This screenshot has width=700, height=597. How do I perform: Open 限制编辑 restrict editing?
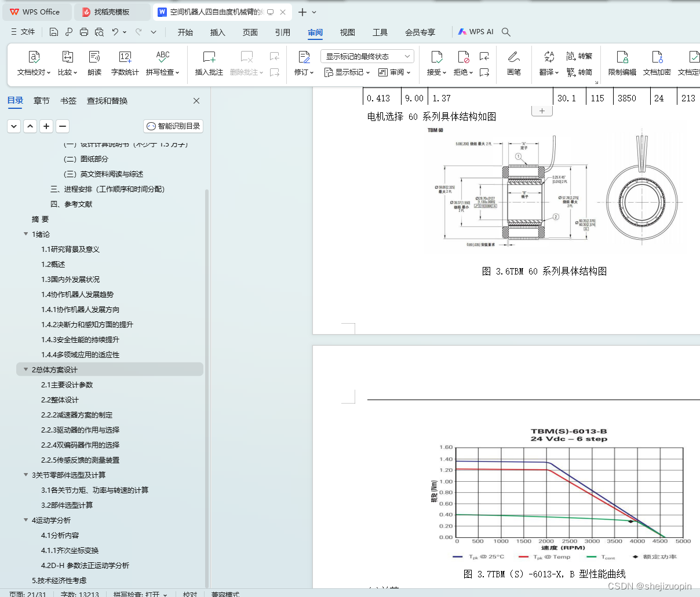click(x=622, y=63)
